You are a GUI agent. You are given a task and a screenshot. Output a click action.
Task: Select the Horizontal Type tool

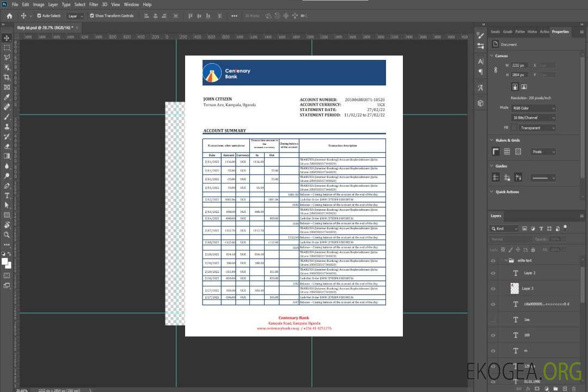pyautogui.click(x=7, y=195)
